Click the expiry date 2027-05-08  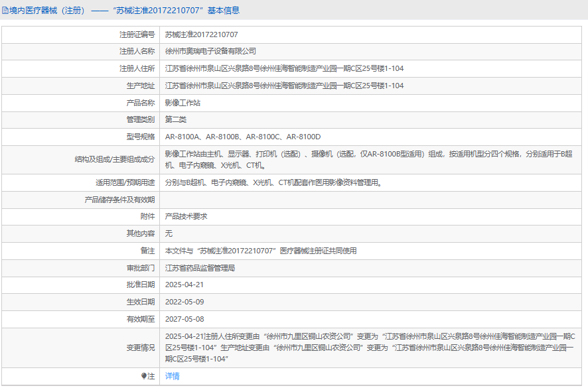184,319
